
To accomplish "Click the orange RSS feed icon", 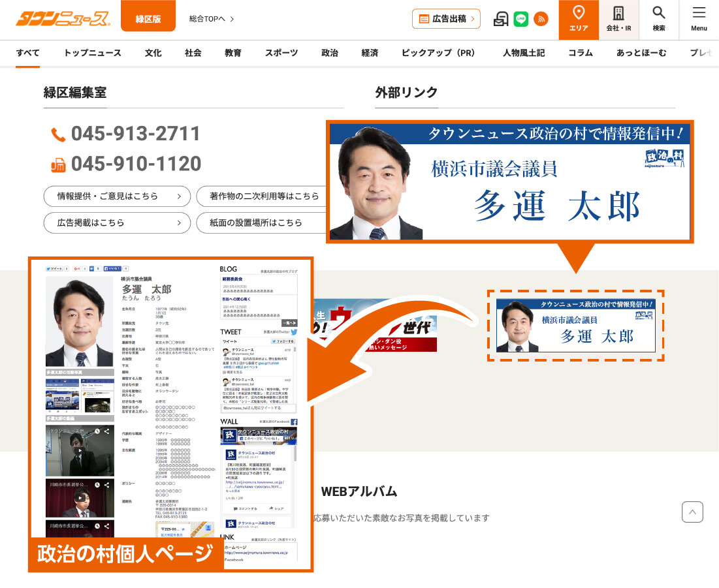I will 541,19.
